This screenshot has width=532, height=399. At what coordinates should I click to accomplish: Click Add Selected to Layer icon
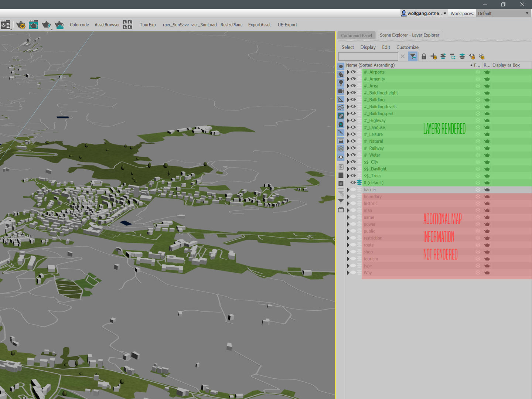(443, 56)
